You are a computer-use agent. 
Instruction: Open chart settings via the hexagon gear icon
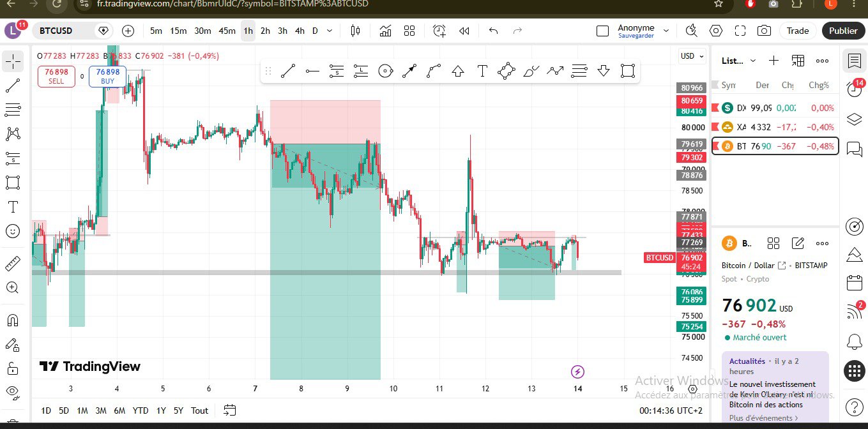tap(716, 31)
